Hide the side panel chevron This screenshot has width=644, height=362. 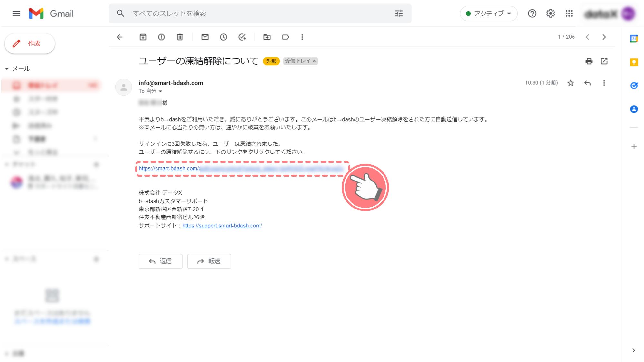pyautogui.click(x=633, y=350)
